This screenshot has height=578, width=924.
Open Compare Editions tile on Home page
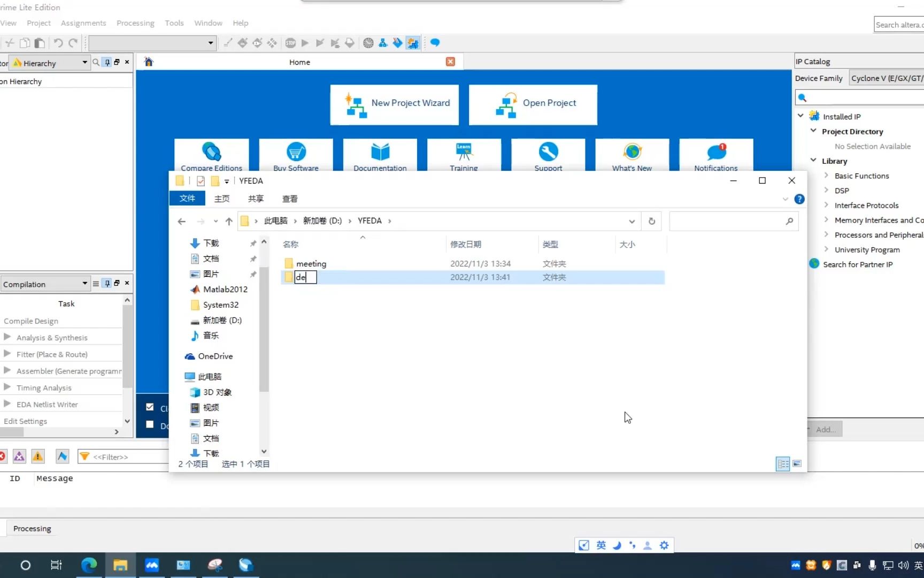pyautogui.click(x=212, y=155)
